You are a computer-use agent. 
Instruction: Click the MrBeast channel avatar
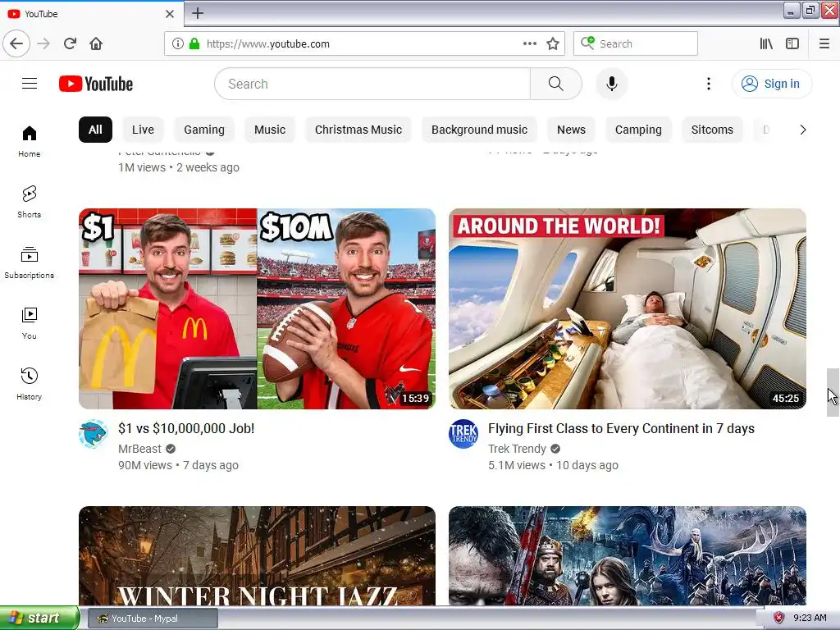(x=94, y=434)
